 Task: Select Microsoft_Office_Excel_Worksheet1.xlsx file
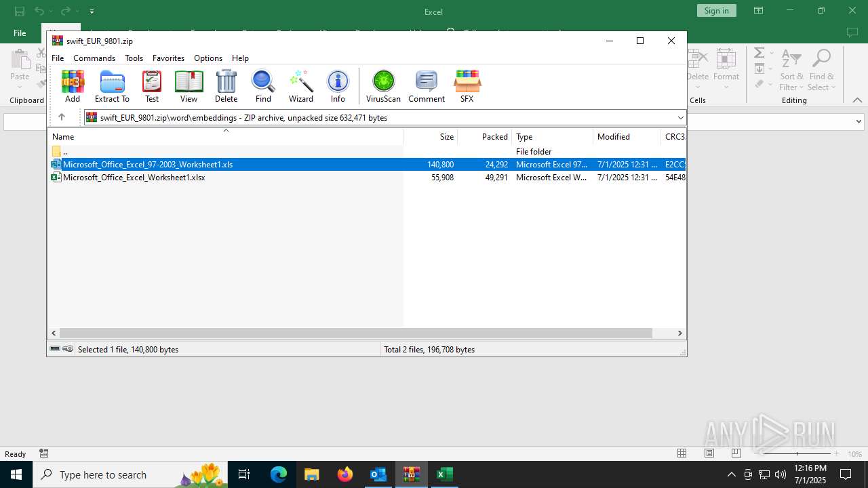367,178
